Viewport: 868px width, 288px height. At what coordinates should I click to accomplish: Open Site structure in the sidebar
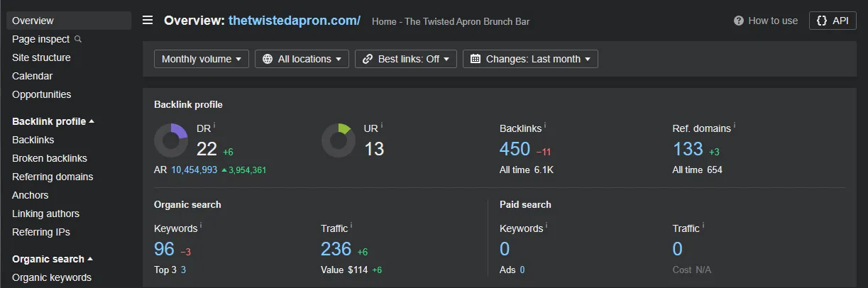pos(41,57)
